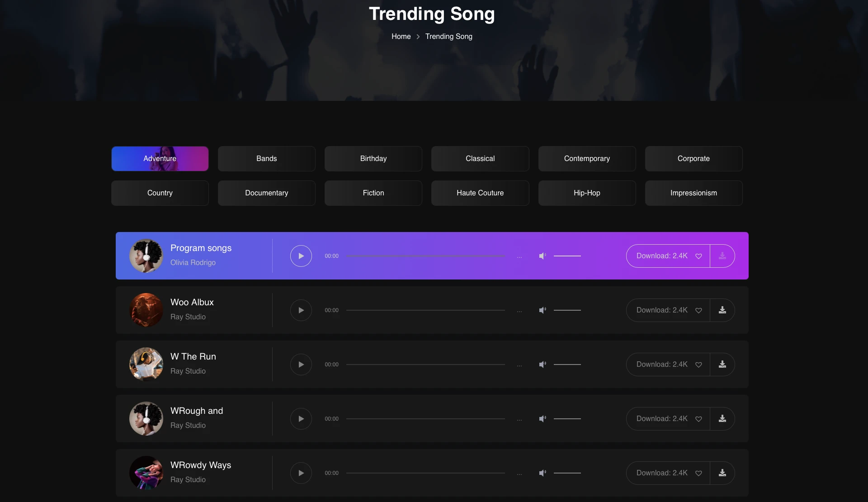This screenshot has height=502, width=868.
Task: Click download icon for W The Run
Action: (x=722, y=365)
